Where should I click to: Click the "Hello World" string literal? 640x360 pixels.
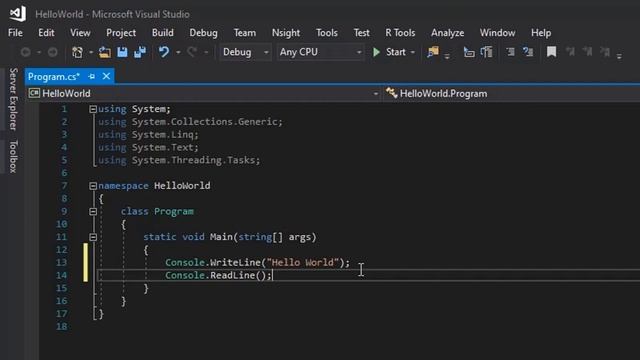click(302, 262)
